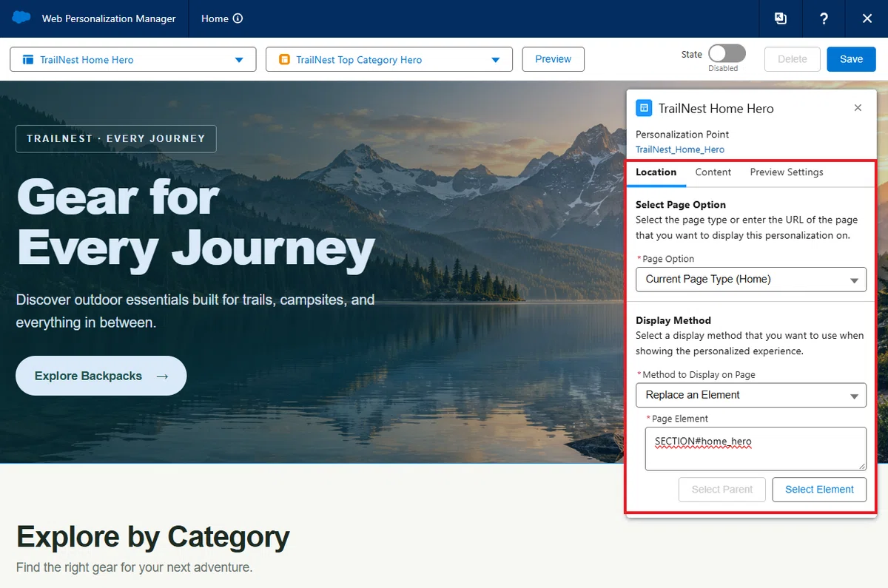Image resolution: width=888 pixels, height=588 pixels.
Task: Click into the Page Element text area
Action: (756, 449)
